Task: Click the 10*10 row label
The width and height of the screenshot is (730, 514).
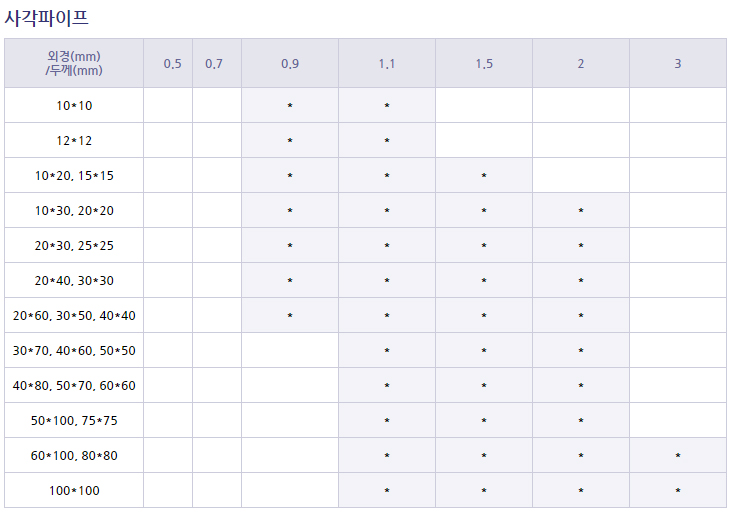Action: point(74,105)
